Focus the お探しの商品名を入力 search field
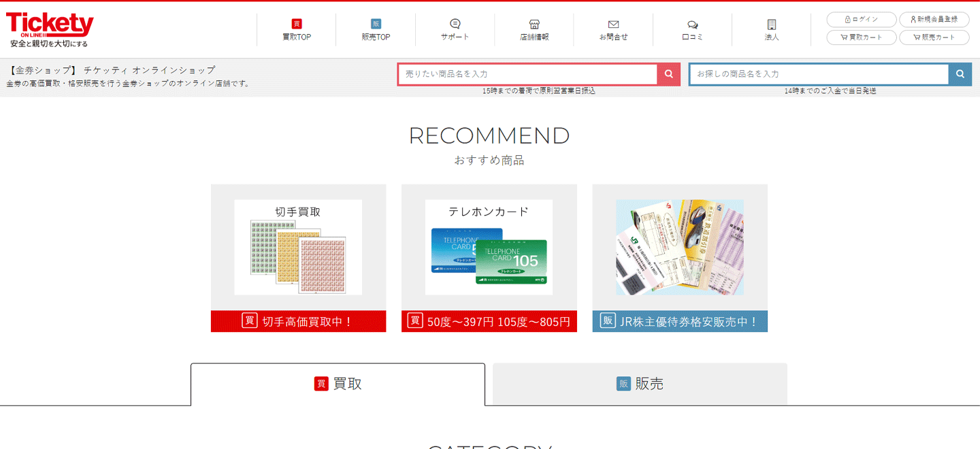Image resolution: width=980 pixels, height=449 pixels. pyautogui.click(x=819, y=74)
